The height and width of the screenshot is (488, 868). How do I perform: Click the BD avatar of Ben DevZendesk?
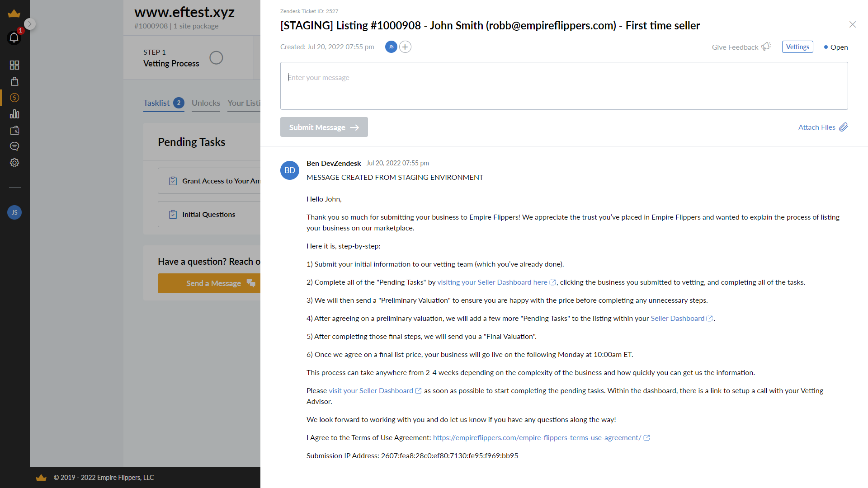pos(290,170)
